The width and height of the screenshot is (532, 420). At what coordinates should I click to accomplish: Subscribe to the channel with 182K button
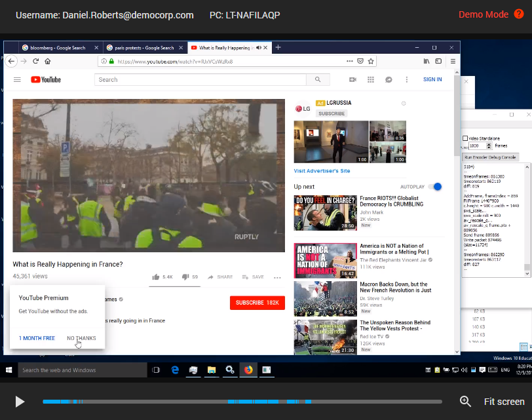[257, 303]
